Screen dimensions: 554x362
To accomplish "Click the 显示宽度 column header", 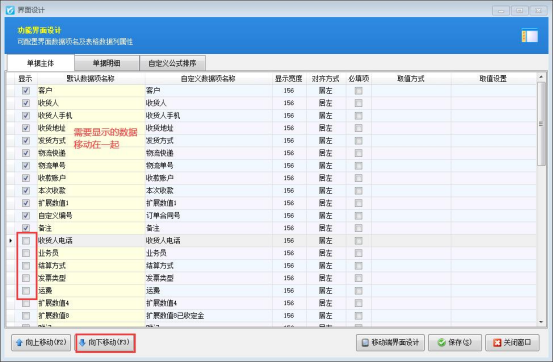I will [289, 78].
